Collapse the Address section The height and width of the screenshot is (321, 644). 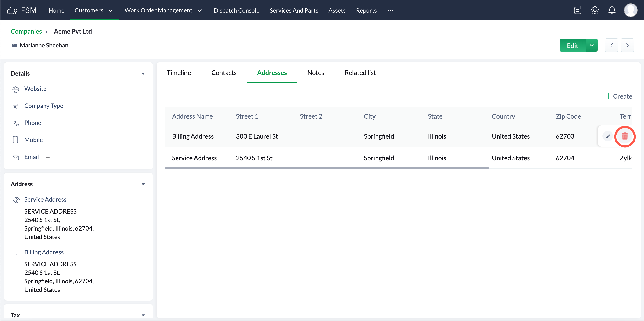[143, 184]
